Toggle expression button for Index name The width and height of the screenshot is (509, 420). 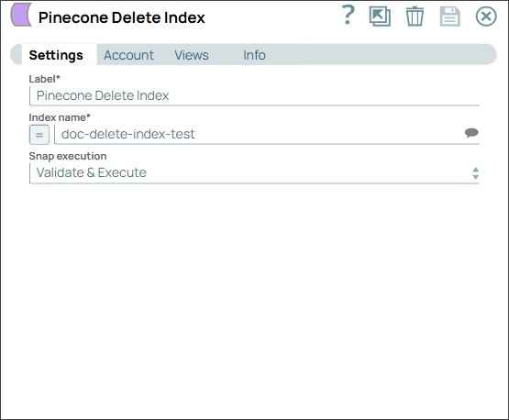coord(39,135)
